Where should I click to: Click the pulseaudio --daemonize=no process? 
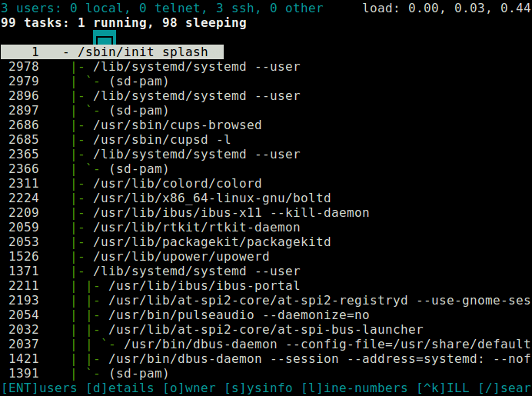[x=238, y=315]
